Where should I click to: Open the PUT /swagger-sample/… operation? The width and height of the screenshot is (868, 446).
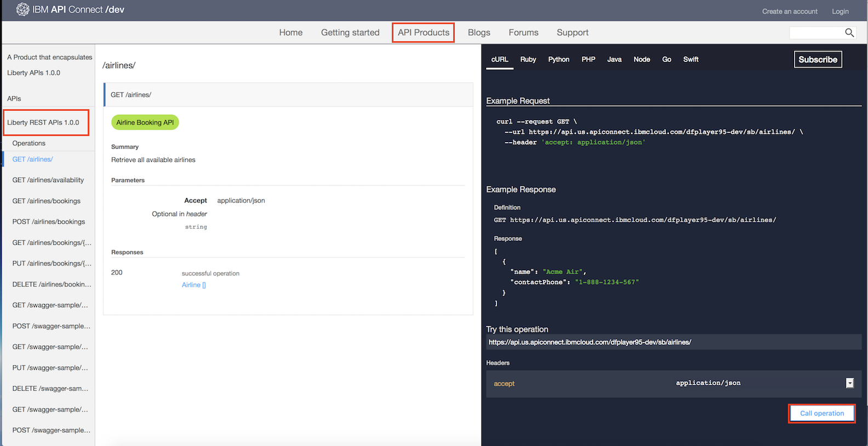coord(50,368)
